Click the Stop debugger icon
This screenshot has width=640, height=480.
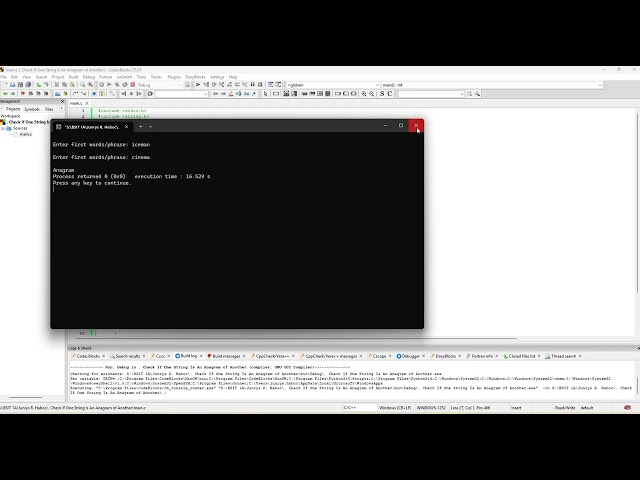tap(260, 84)
